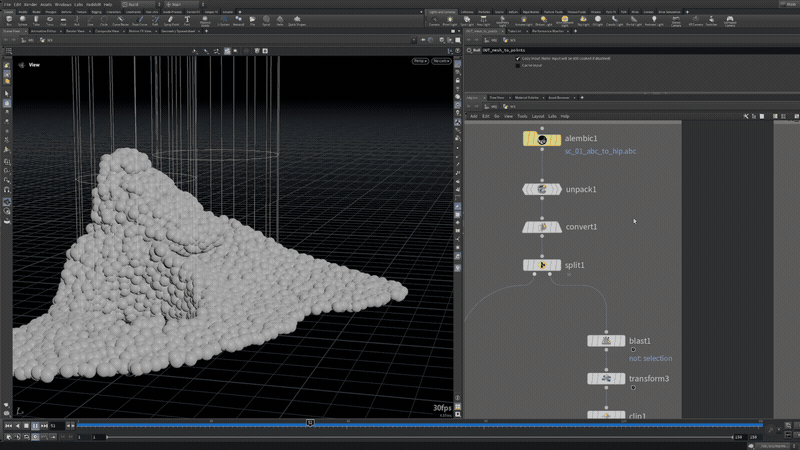Select the unpack1 node
Image resolution: width=800 pixels, height=450 pixels.
[541, 189]
